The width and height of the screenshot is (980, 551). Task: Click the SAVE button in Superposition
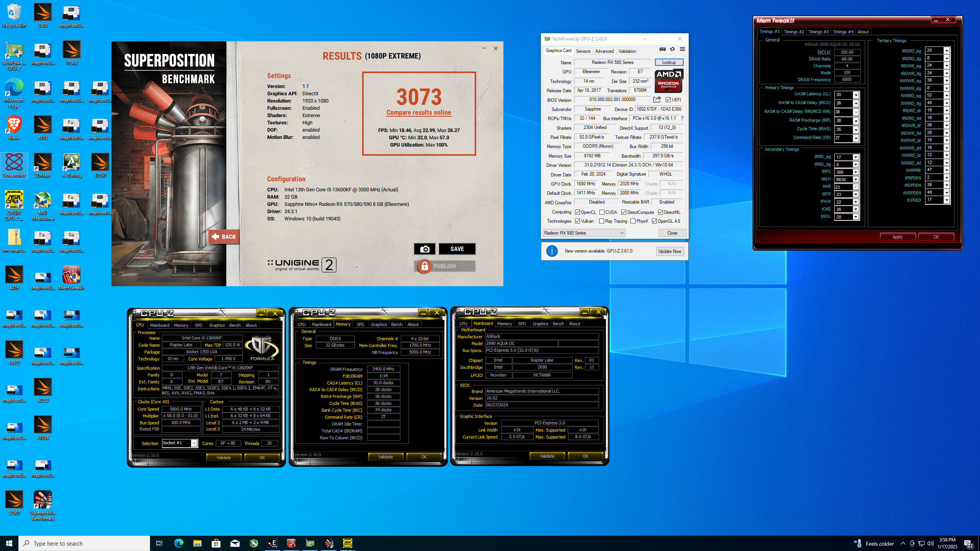pos(457,249)
